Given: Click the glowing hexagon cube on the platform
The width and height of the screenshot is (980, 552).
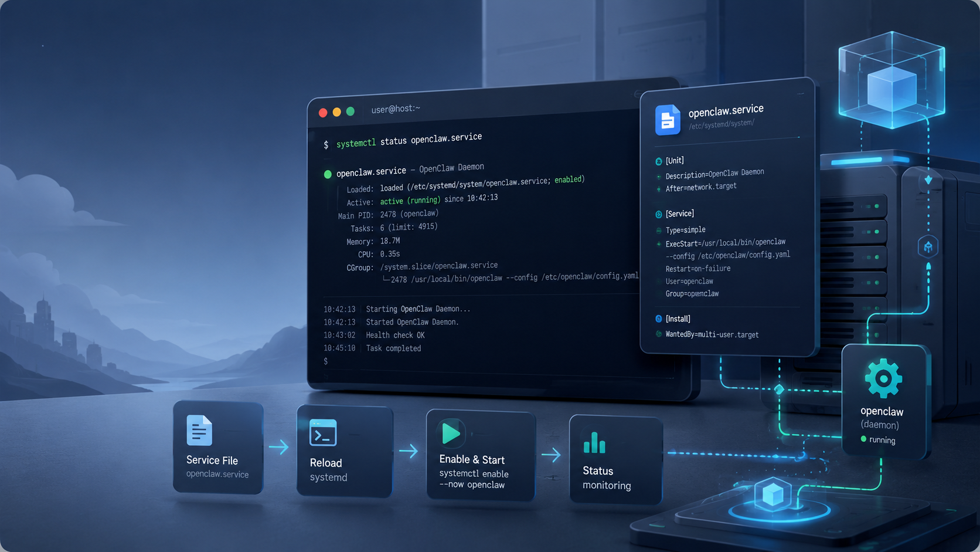Looking at the screenshot, I should coord(773,494).
